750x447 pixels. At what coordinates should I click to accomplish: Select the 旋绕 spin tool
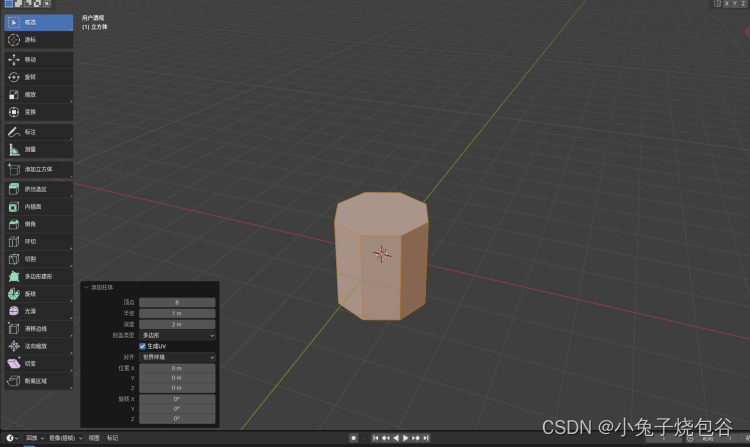[x=39, y=294]
